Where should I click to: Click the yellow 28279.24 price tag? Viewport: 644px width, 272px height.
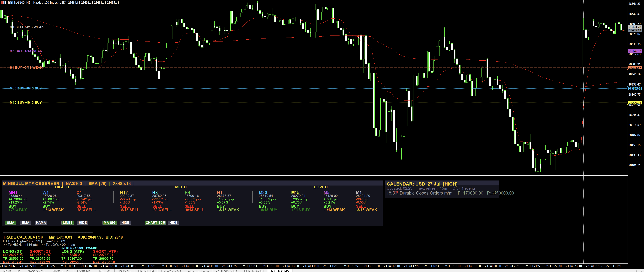pyautogui.click(x=635, y=103)
